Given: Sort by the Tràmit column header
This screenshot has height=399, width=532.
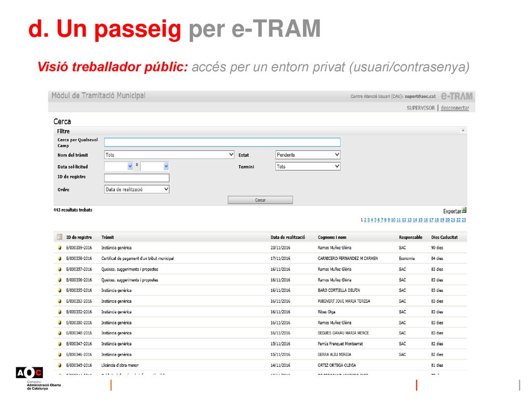Looking at the screenshot, I should click(x=108, y=237).
